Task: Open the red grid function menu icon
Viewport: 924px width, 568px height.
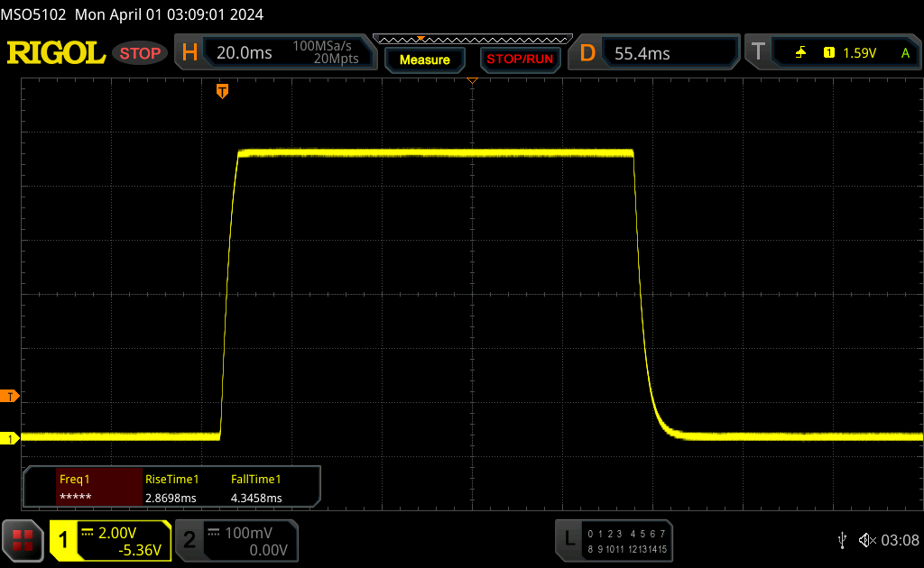Action: pyautogui.click(x=23, y=540)
